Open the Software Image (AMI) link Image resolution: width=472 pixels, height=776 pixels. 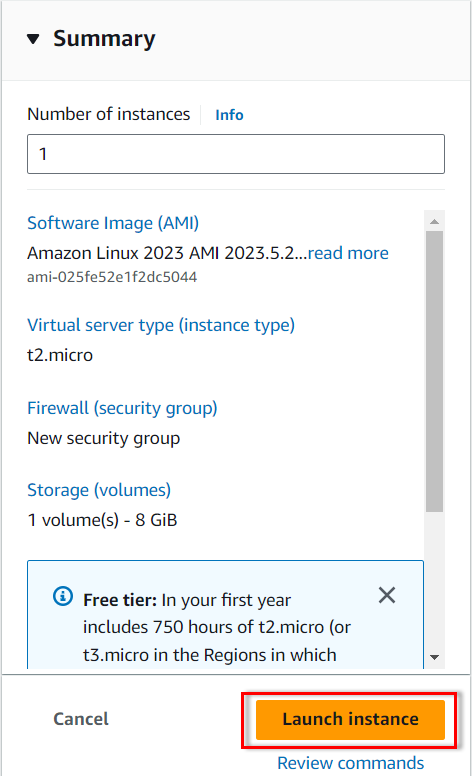pyautogui.click(x=113, y=223)
